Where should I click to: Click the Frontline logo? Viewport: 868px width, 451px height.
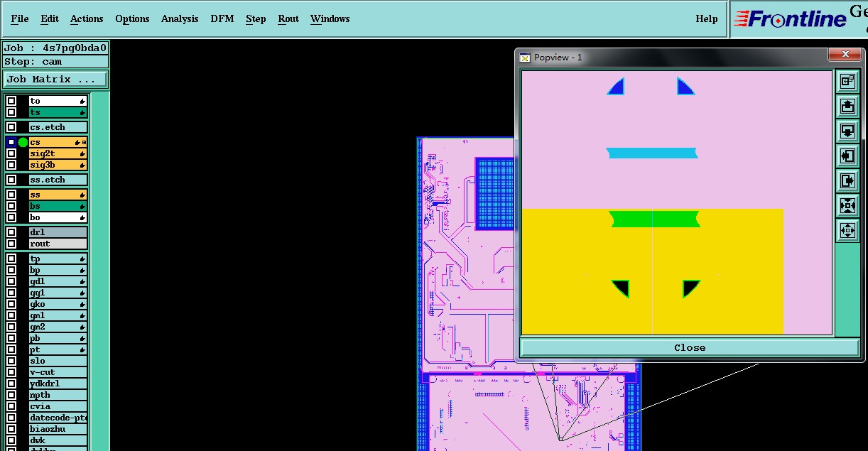tap(790, 18)
